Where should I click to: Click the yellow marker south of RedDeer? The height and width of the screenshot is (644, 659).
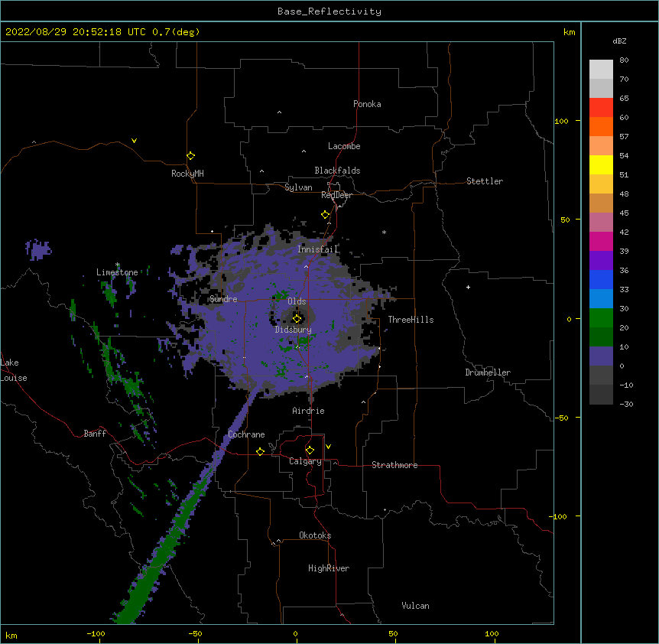click(x=326, y=215)
